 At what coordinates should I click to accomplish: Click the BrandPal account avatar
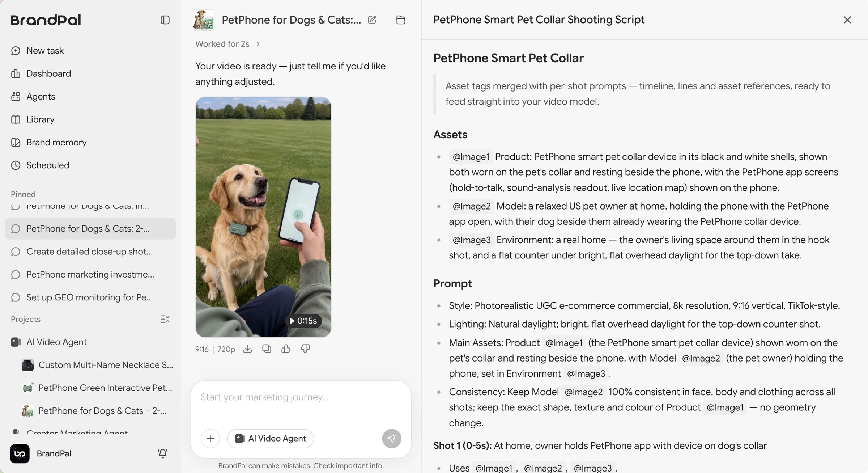20,453
